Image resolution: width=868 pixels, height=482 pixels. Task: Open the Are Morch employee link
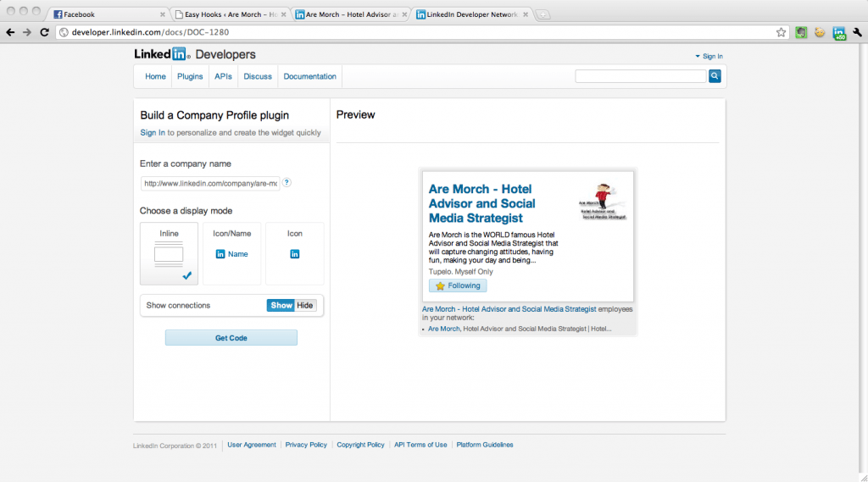coord(444,329)
